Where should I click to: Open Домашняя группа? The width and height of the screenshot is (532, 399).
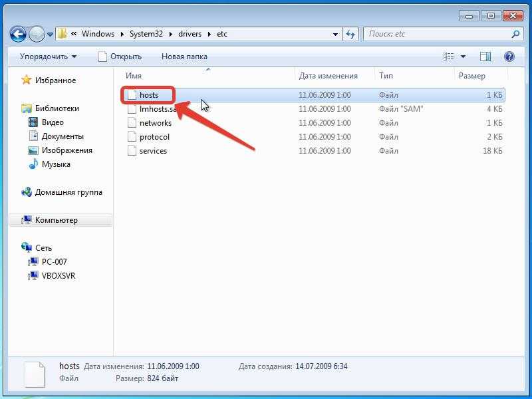(68, 192)
